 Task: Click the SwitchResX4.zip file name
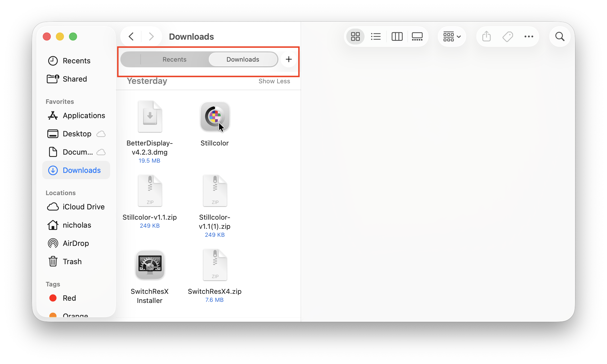coord(215,291)
